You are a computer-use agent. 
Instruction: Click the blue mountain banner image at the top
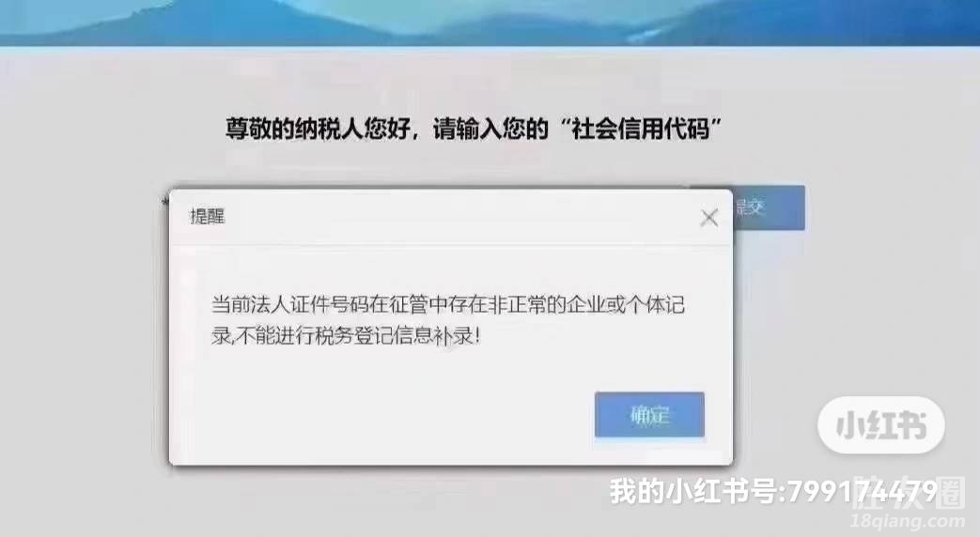tap(490, 23)
